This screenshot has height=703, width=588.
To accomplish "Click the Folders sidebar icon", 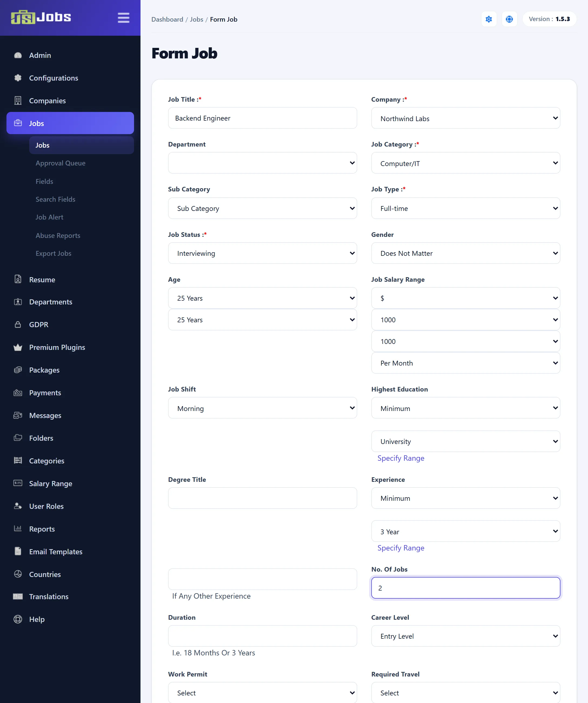I will coord(18,438).
